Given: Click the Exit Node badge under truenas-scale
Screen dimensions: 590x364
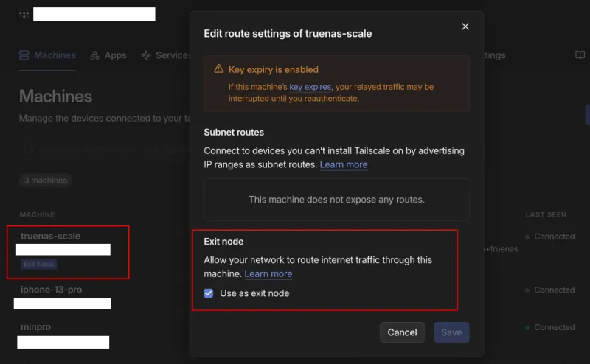Looking at the screenshot, I should click(x=39, y=264).
